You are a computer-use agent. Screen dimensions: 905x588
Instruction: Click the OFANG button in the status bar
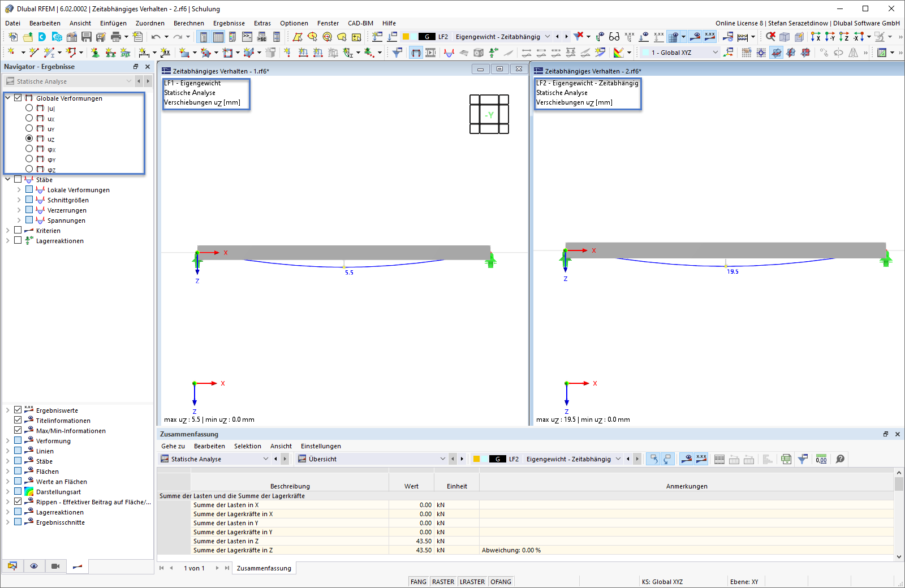501,581
